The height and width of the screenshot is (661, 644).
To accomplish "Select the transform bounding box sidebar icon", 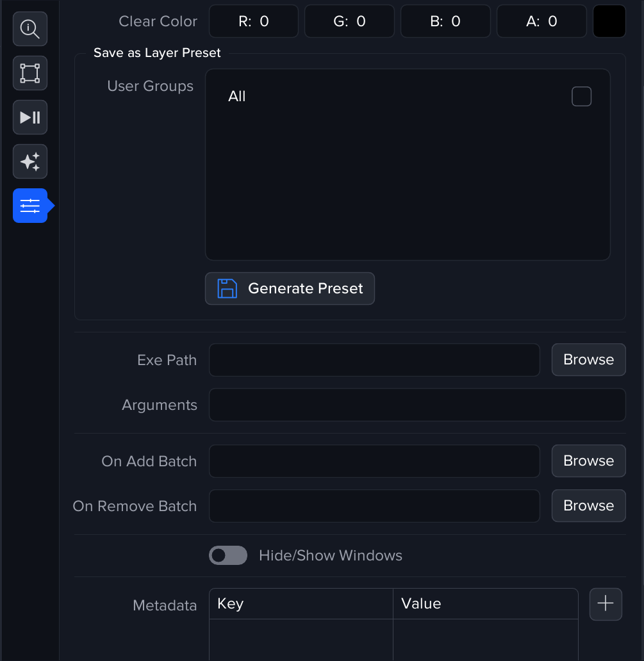I will click(x=30, y=73).
